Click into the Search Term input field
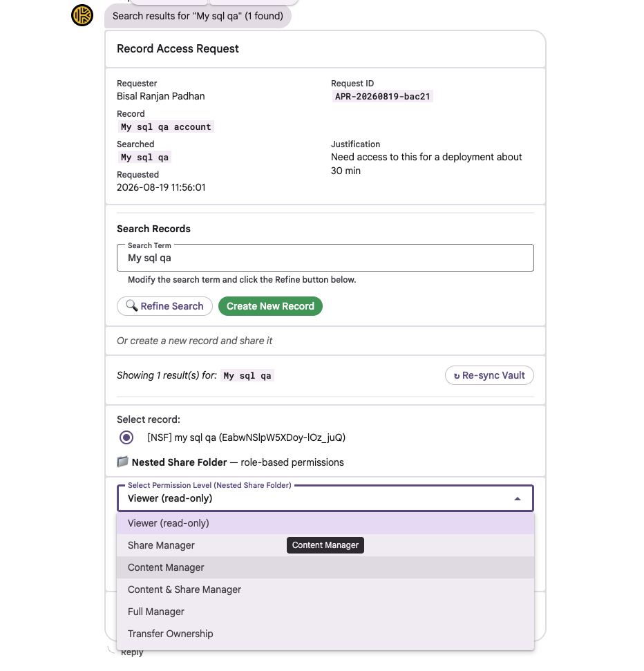Image resolution: width=644 pixels, height=671 pixels. (325, 258)
